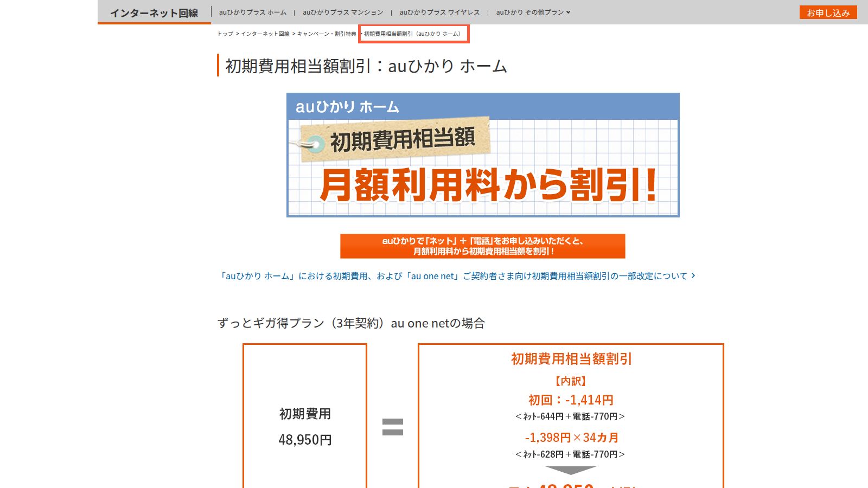Go to auひかりプラス マンション menu item
This screenshot has height=488, width=868.
(343, 12)
